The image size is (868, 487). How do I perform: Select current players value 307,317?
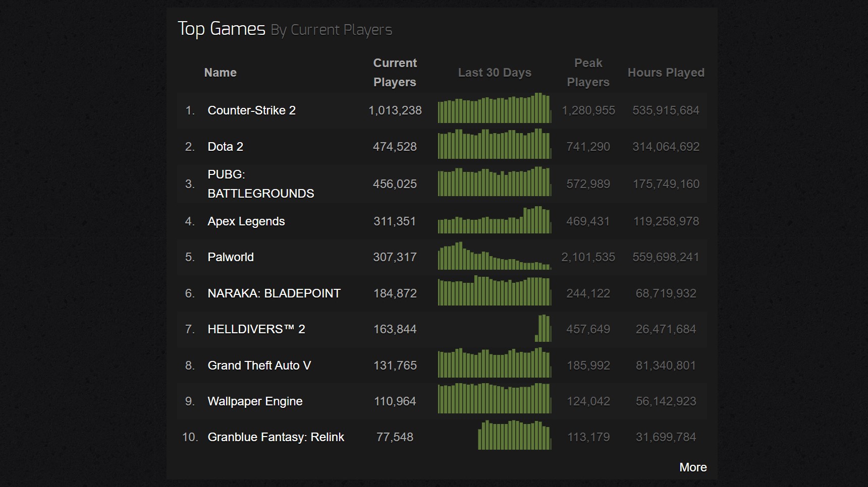pyautogui.click(x=395, y=257)
